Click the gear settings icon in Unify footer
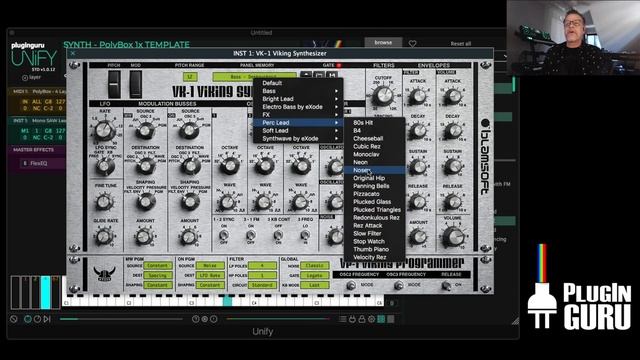Image resolution: width=640 pixels, height=360 pixels. tap(371, 319)
